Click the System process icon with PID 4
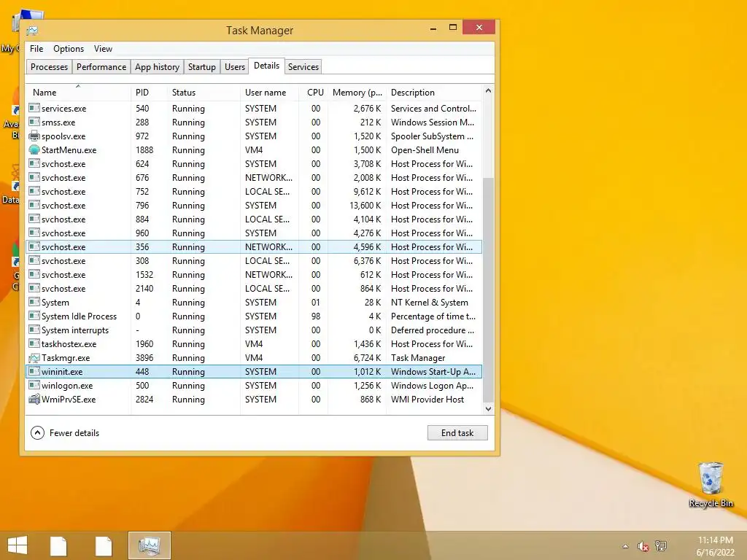The height and width of the screenshot is (560, 747). click(34, 302)
